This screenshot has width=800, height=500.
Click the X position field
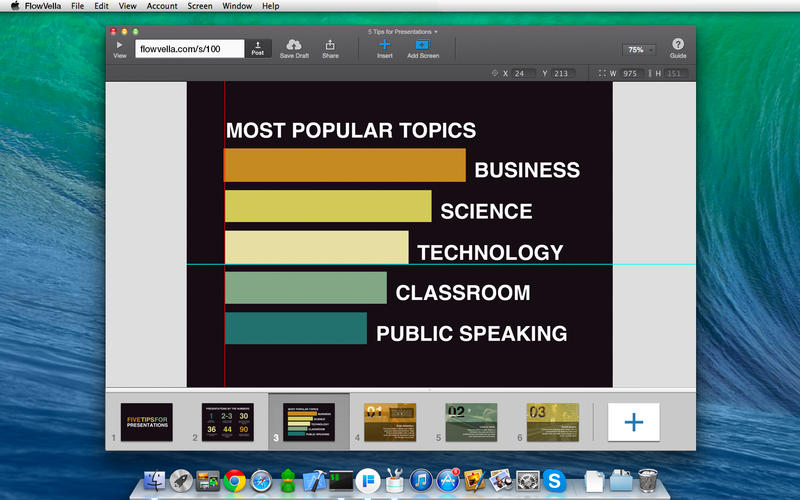click(524, 73)
